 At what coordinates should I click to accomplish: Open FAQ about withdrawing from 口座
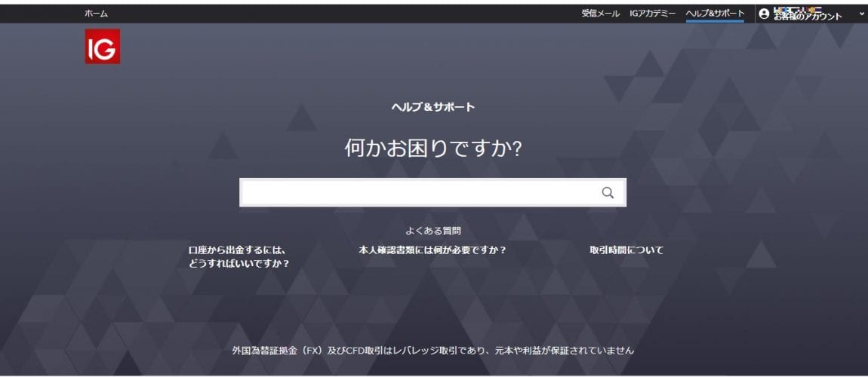(x=238, y=250)
